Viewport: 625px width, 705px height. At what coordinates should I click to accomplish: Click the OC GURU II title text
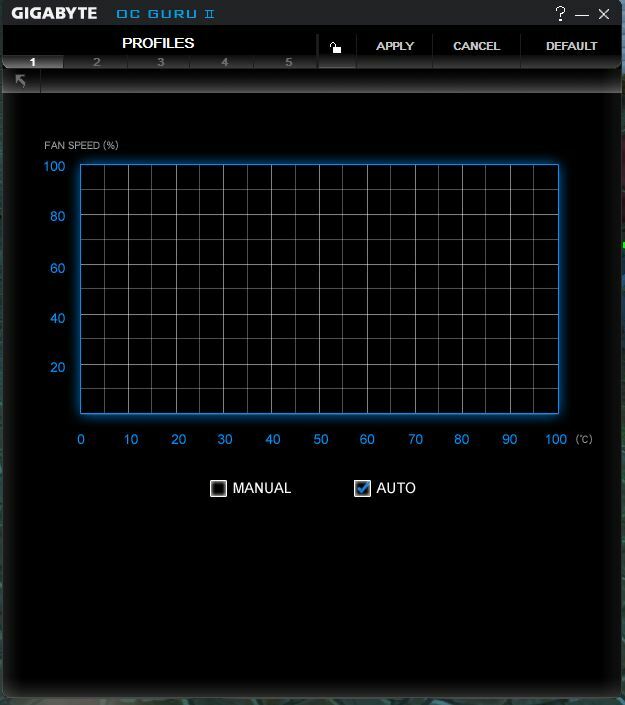point(165,14)
